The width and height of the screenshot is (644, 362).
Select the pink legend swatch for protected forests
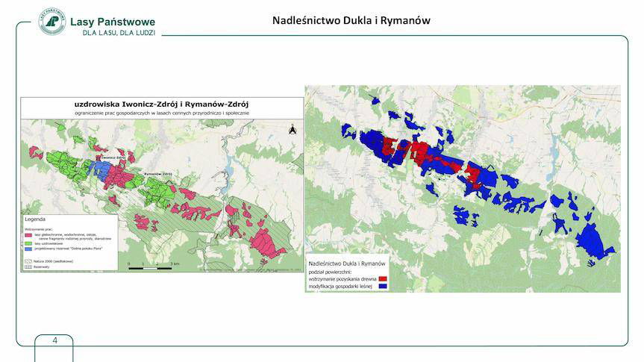(x=28, y=234)
